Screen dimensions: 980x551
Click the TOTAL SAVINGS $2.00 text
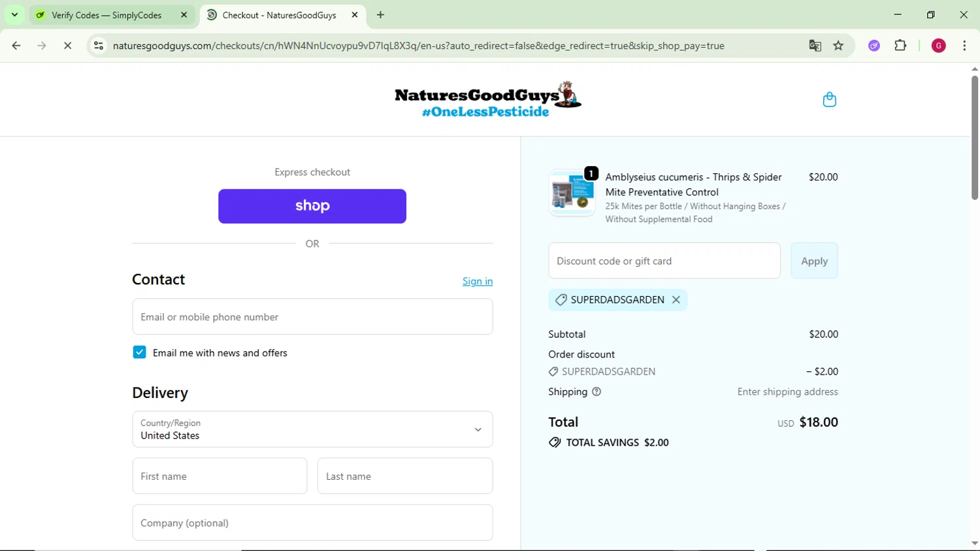click(617, 442)
